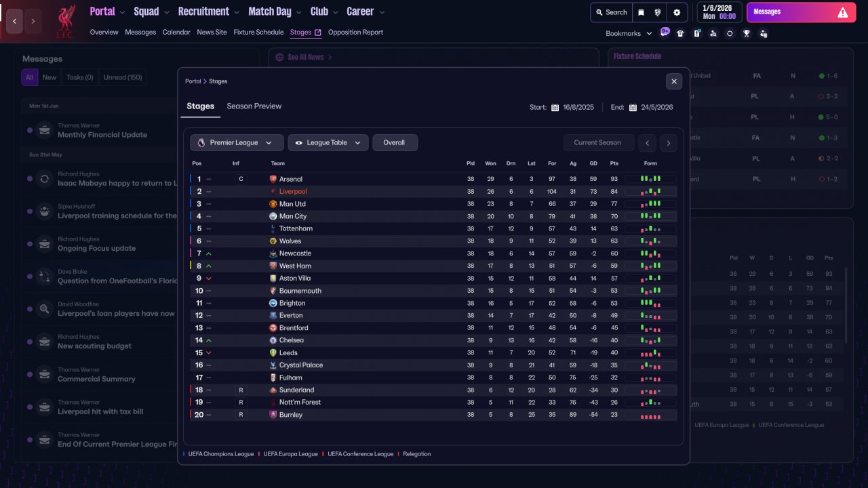
Task: Expand the Club menu
Action: point(325,12)
